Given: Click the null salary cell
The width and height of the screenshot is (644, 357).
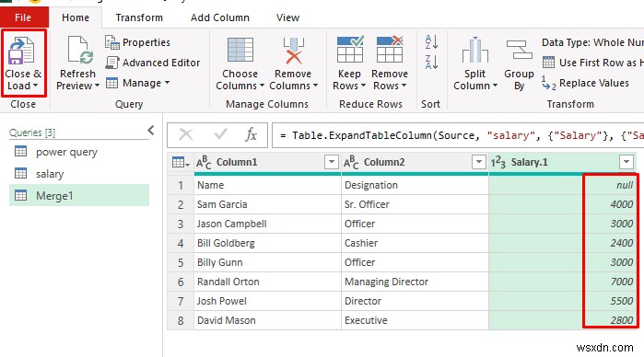Looking at the screenshot, I should pos(563,185).
